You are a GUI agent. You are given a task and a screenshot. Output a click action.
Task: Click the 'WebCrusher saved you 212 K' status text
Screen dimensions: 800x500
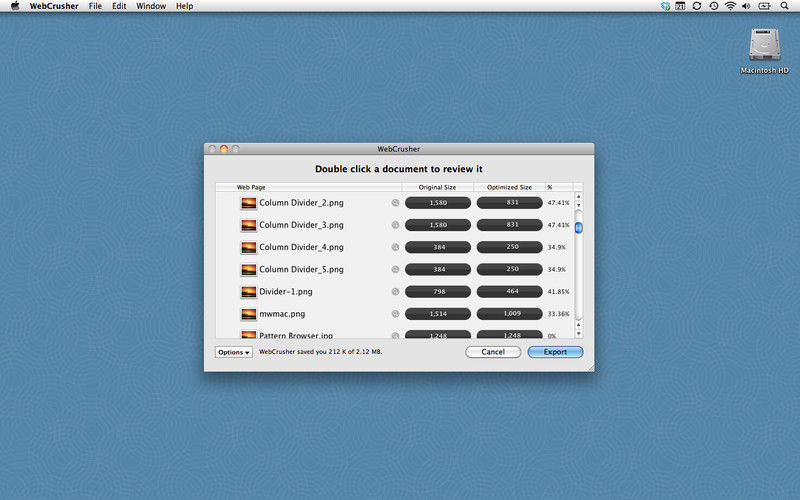[320, 352]
